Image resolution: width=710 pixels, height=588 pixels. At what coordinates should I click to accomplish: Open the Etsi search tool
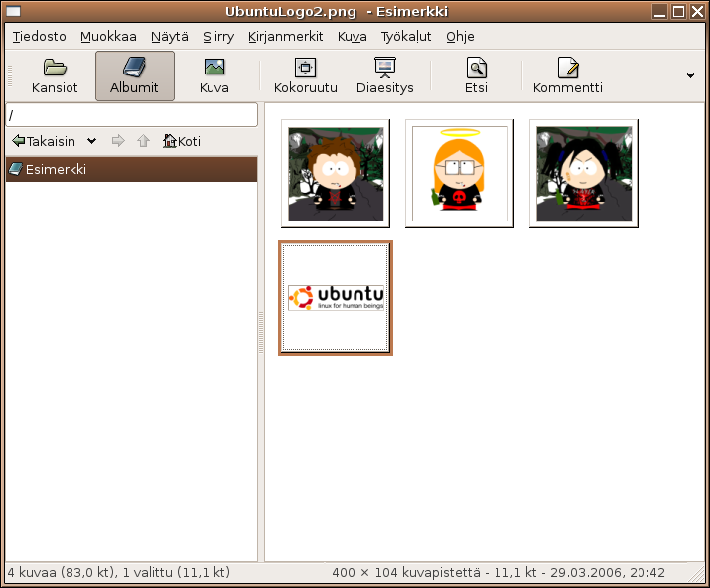point(476,75)
